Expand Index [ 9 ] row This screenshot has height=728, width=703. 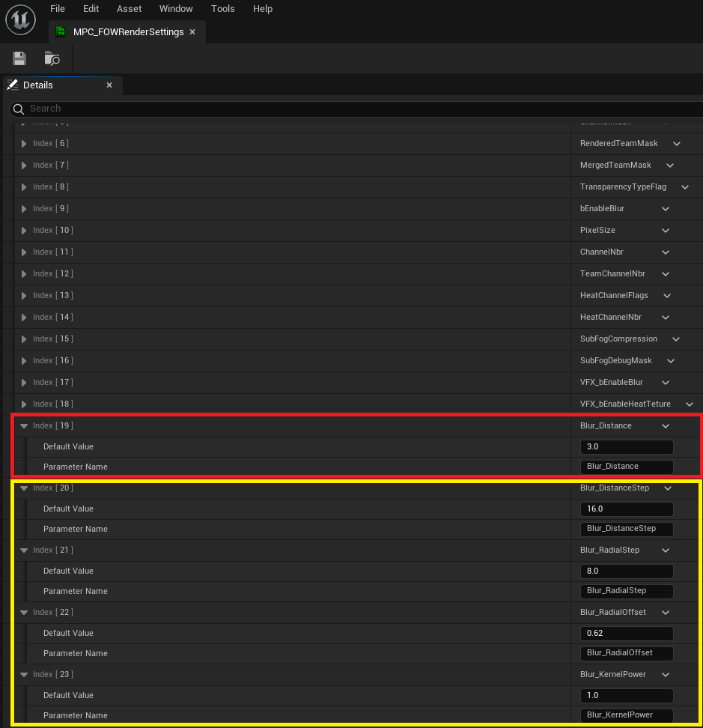coord(24,209)
